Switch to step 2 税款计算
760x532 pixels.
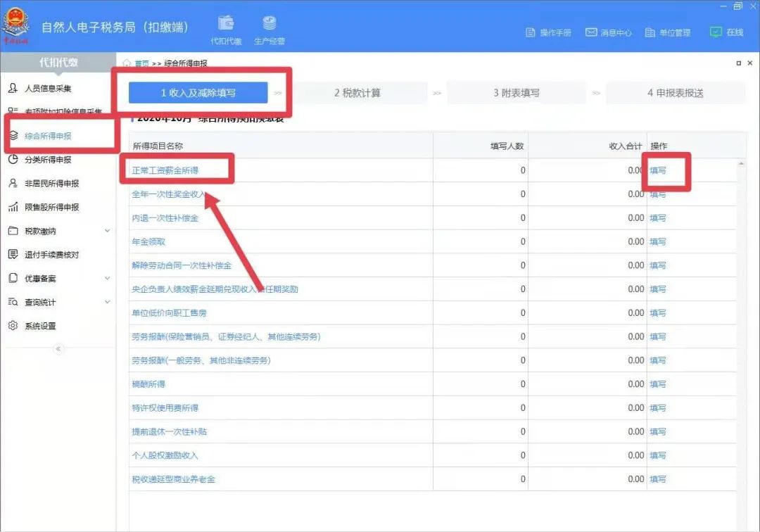357,93
